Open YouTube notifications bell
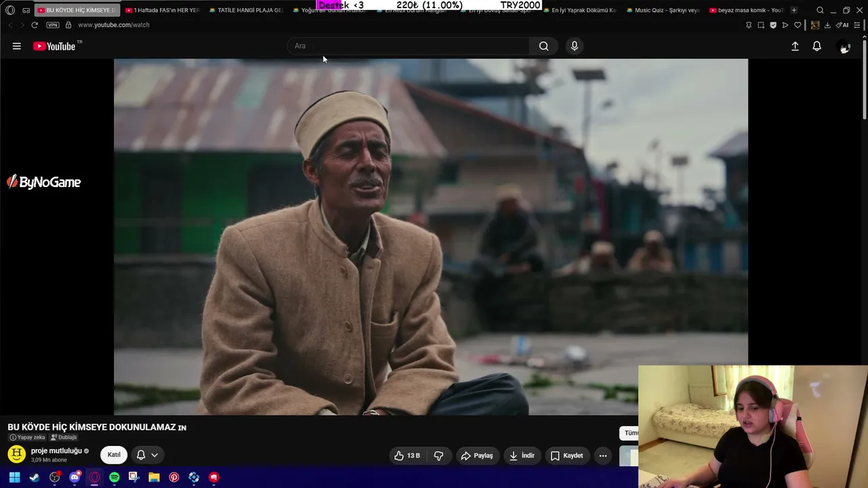 coord(817,46)
